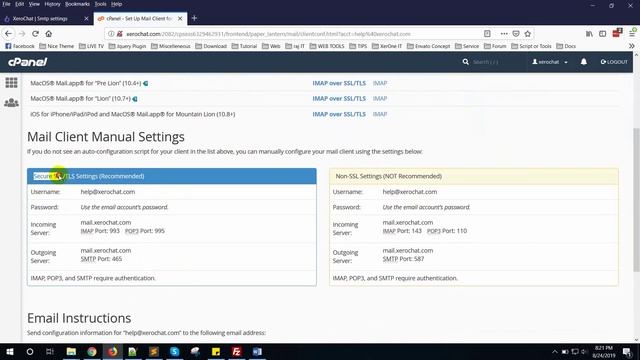Screen dimensions: 640x360
Task: Click the Email Instructions heading
Action: coord(79,318)
